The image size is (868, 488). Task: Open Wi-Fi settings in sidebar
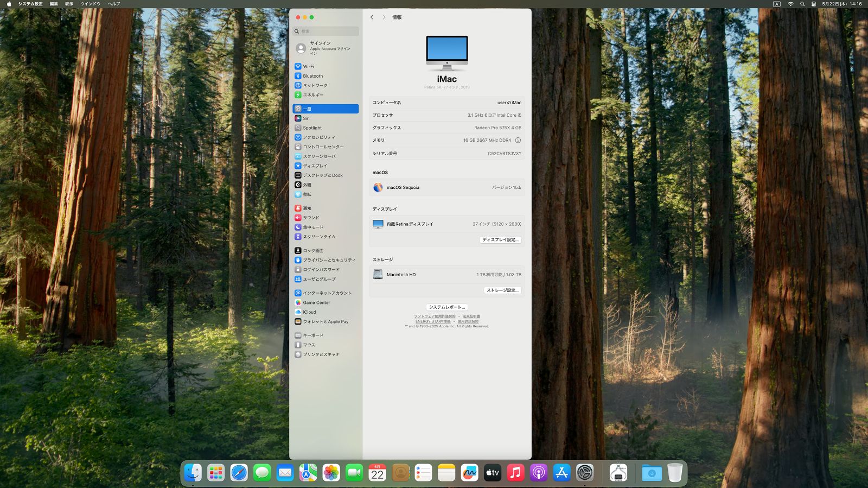coord(325,66)
